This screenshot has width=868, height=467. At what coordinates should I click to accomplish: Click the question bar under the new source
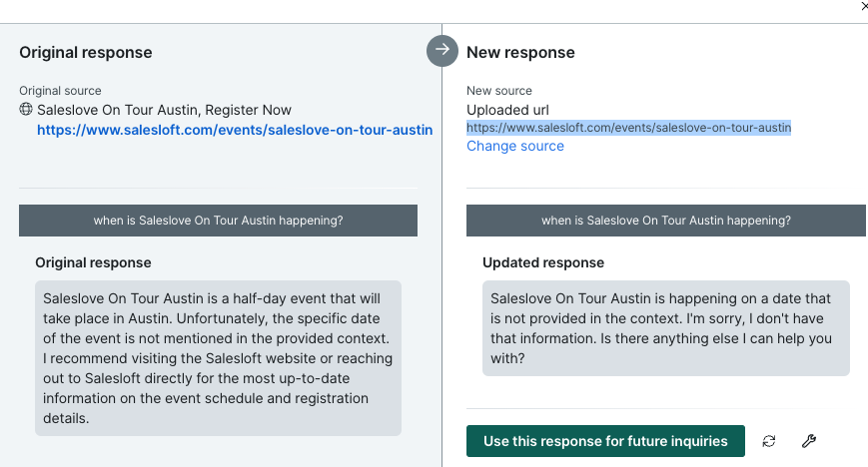point(666,221)
